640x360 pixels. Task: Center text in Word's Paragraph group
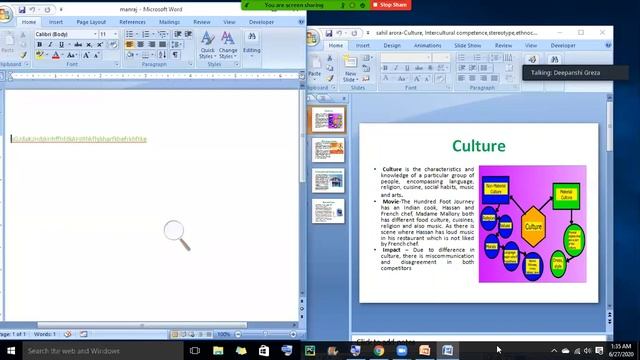(x=141, y=44)
